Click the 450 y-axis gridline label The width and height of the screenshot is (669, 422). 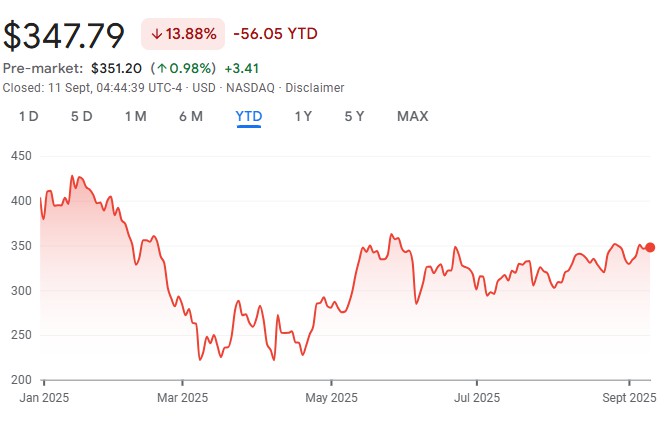click(21, 156)
